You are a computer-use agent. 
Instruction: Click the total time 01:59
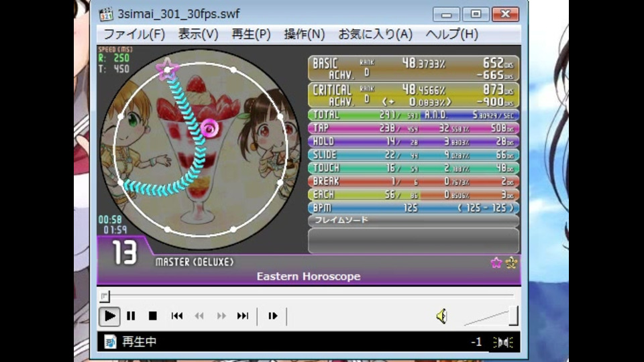click(115, 230)
